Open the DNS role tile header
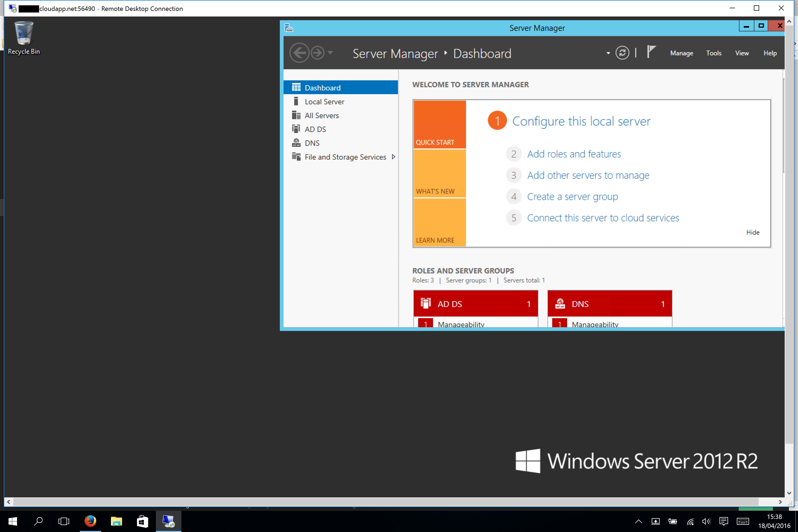798x532 pixels. point(610,304)
